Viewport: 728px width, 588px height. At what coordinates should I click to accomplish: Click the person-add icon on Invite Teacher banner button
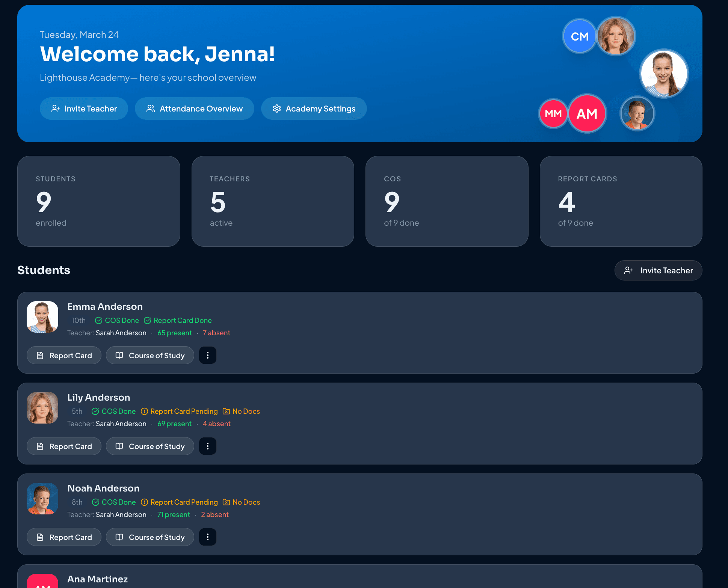56,109
